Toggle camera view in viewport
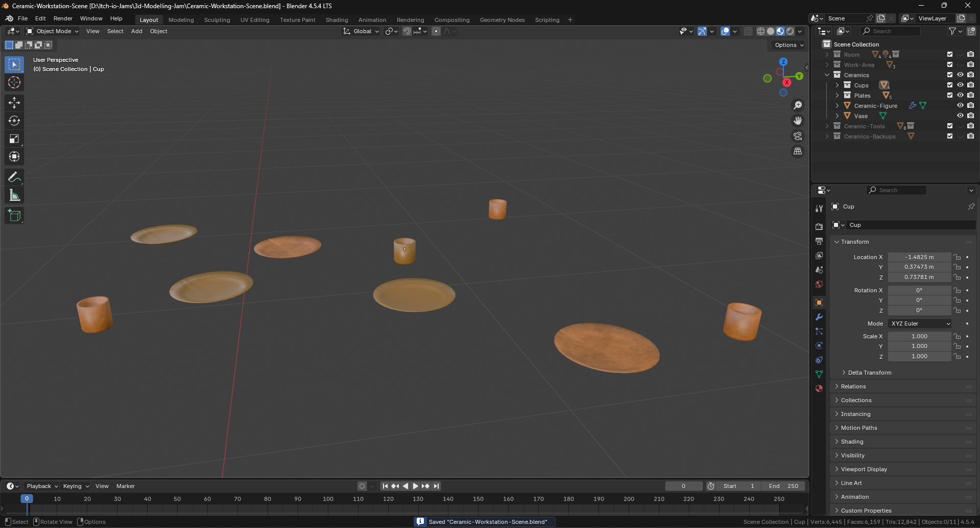Image resolution: width=980 pixels, height=528 pixels. (797, 136)
